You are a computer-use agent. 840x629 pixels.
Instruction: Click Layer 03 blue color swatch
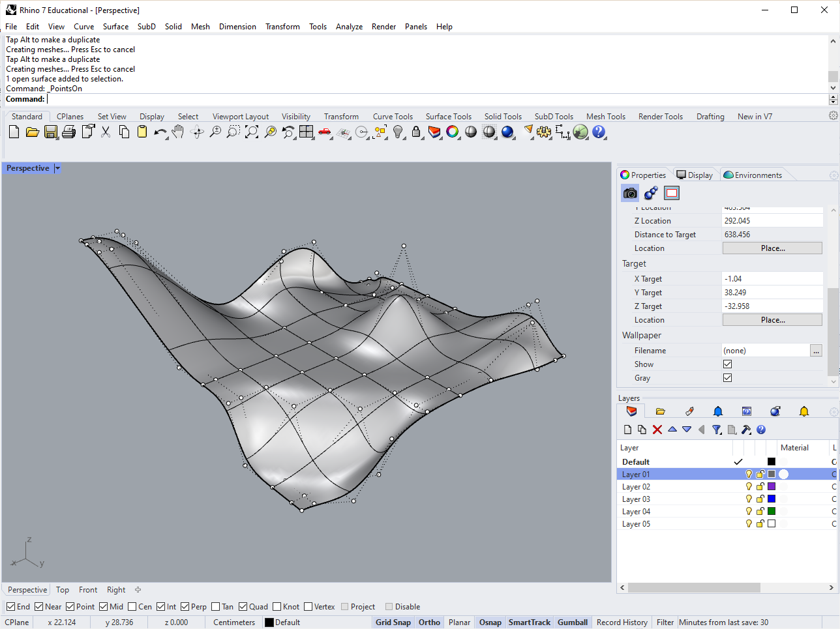click(772, 499)
